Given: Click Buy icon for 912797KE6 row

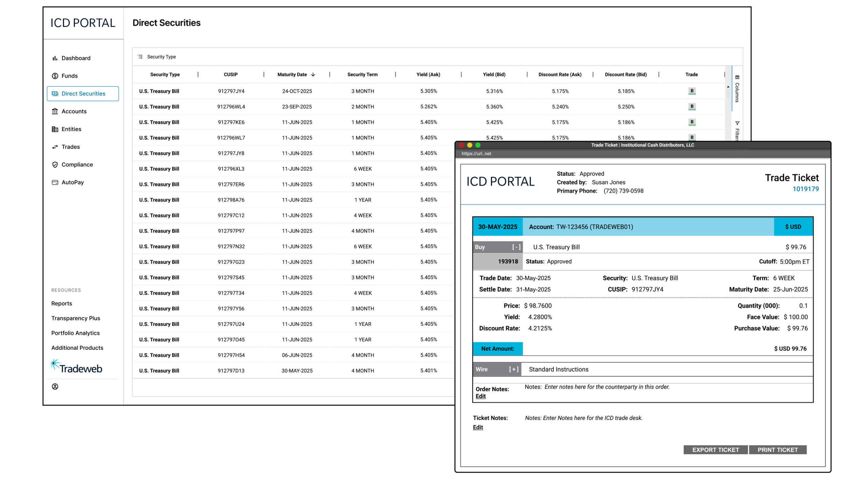Looking at the screenshot, I should point(692,122).
